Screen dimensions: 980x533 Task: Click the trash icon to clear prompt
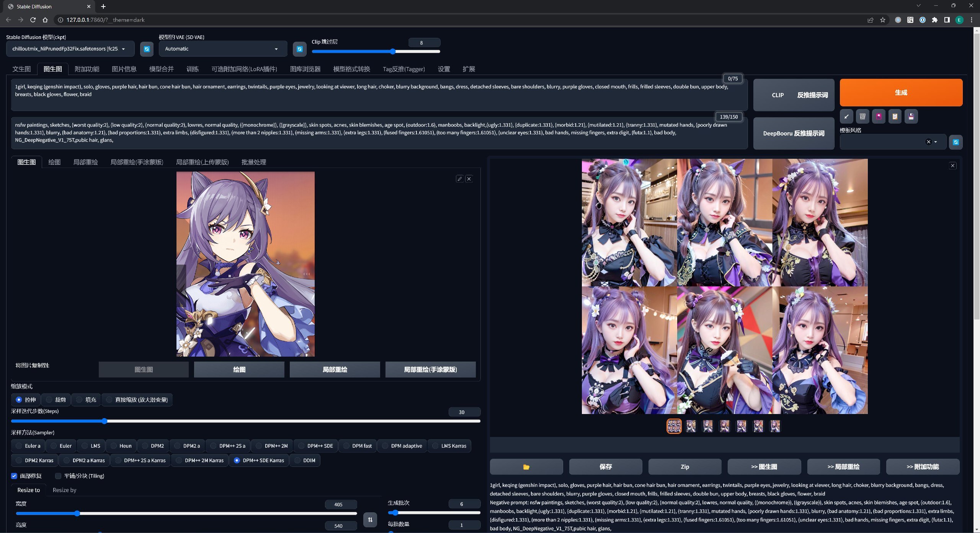[862, 116]
